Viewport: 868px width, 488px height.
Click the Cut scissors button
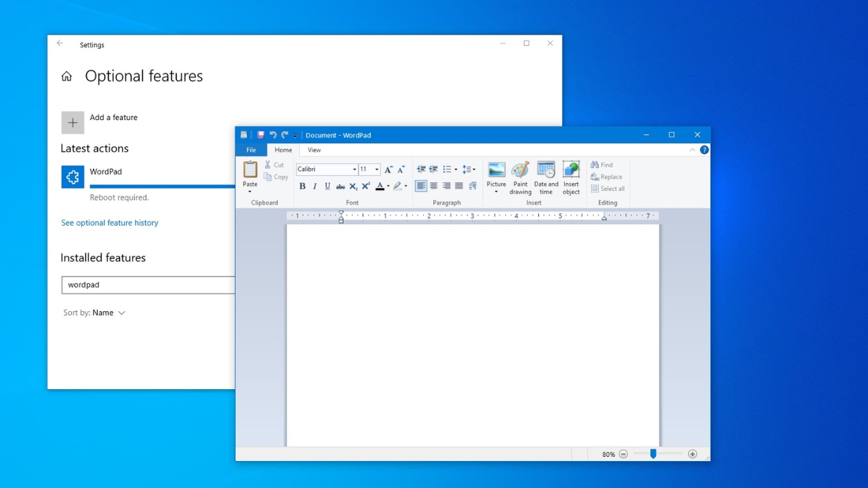275,165
